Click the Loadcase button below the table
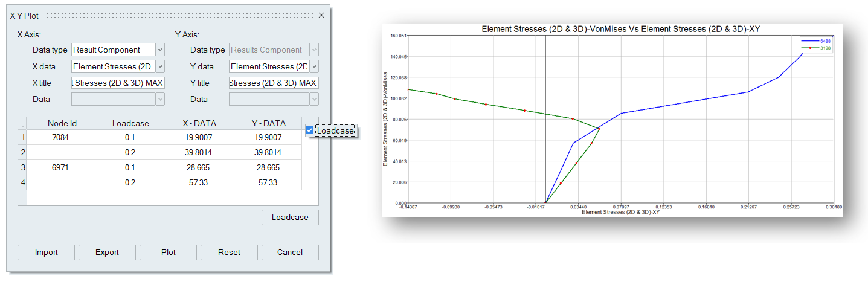The image size is (868, 290). 290,217
